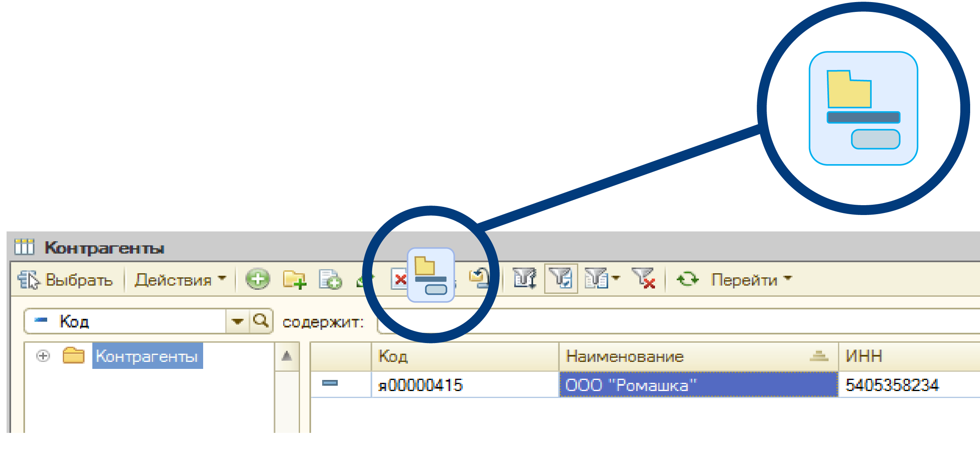This screenshot has width=980, height=469.
Task: Refresh the list with green arrows
Action: coord(687,279)
